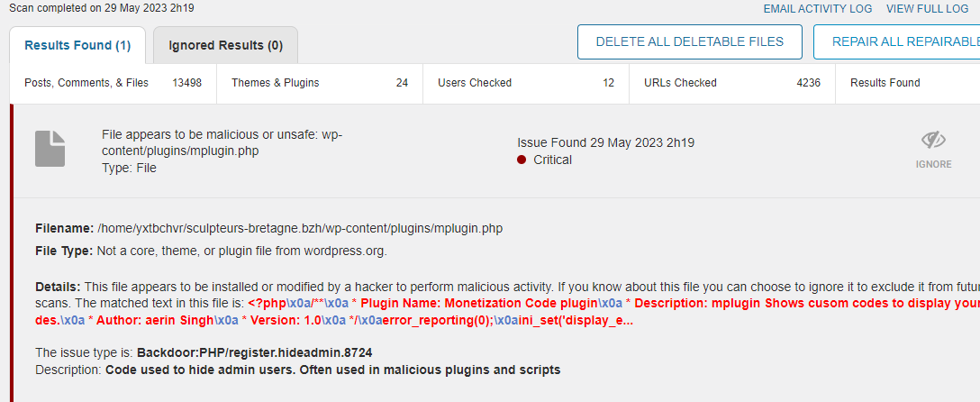Select the Users Checked count cell
The image size is (980, 402).
(525, 83)
